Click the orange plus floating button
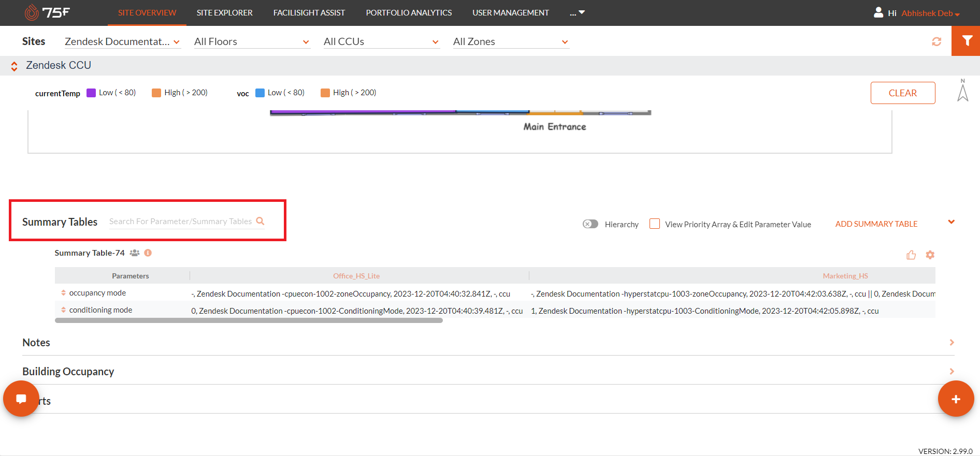This screenshot has width=980, height=456. click(x=956, y=399)
